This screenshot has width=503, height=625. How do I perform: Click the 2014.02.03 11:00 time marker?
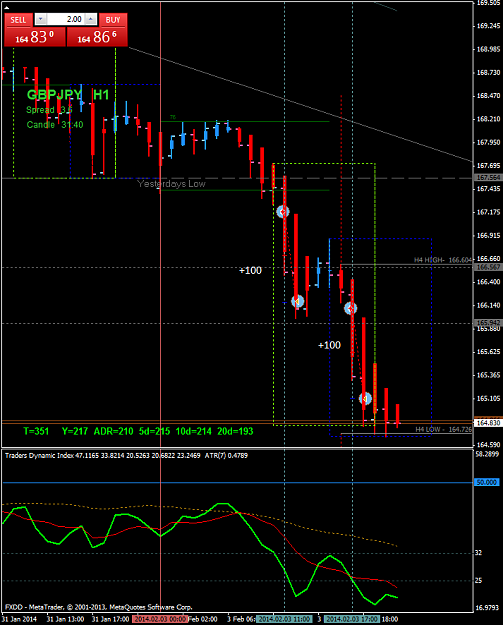(x=284, y=619)
